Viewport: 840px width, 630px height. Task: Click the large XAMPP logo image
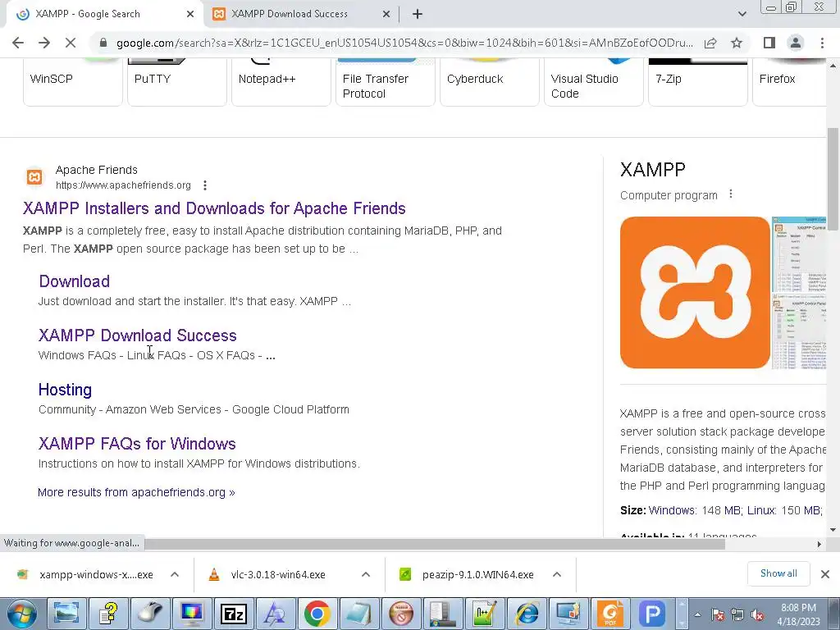click(x=695, y=293)
